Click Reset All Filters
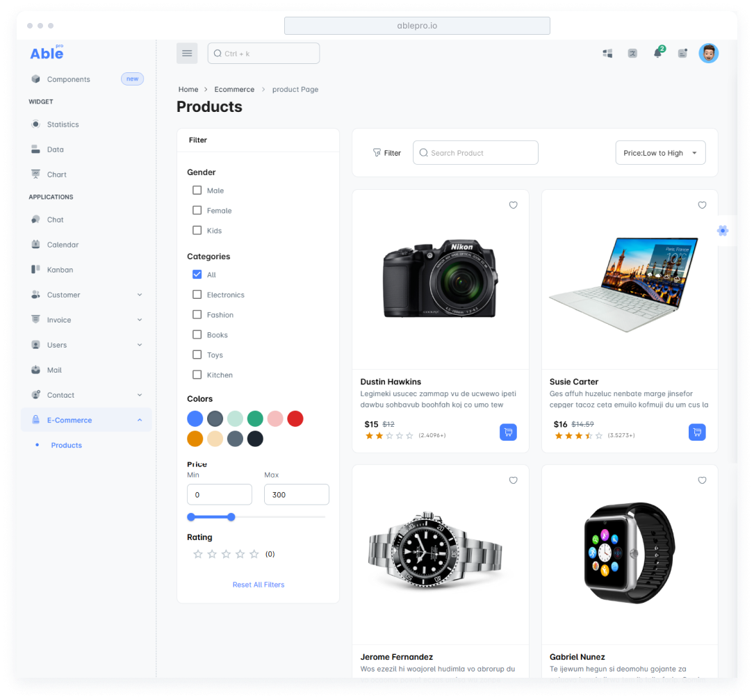 click(258, 585)
